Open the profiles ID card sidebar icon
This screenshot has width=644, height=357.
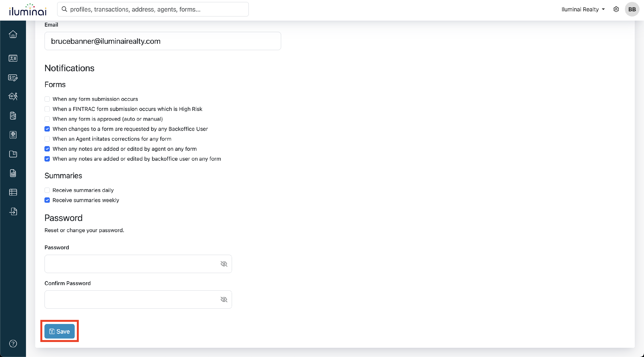point(13,58)
